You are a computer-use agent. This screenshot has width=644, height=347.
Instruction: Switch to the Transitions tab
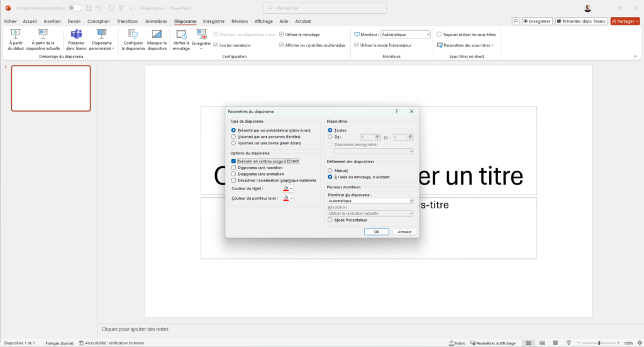coord(127,21)
